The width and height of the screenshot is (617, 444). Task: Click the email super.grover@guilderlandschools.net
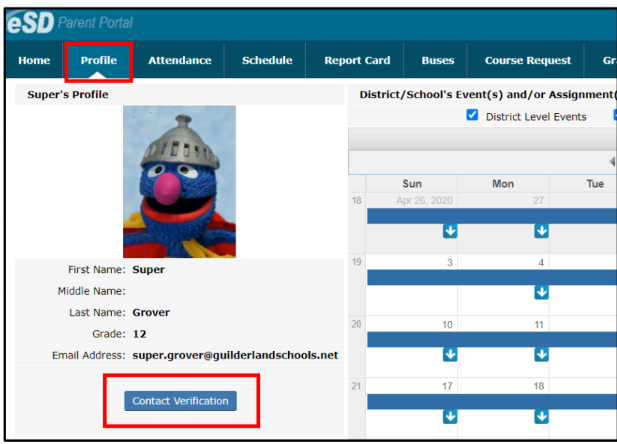[235, 355]
